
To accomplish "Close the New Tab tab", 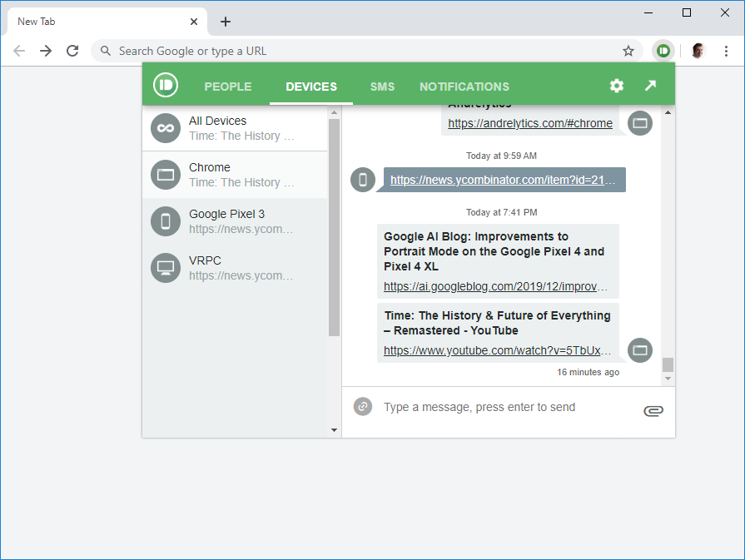I will [x=194, y=22].
